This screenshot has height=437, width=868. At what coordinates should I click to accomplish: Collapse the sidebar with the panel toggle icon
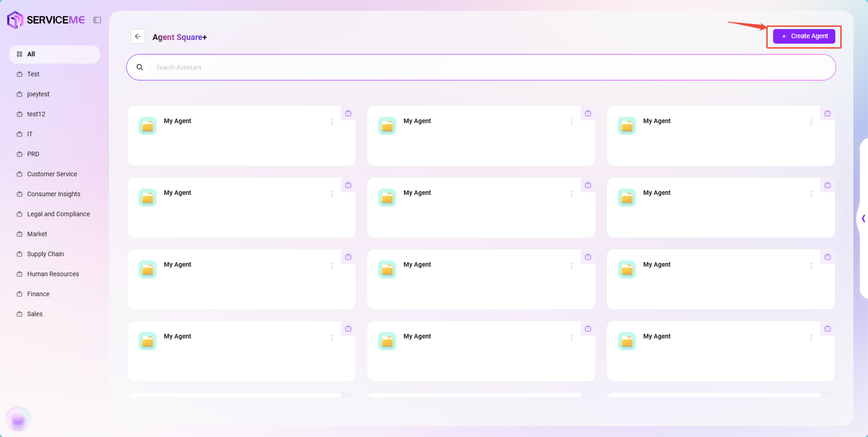97,20
